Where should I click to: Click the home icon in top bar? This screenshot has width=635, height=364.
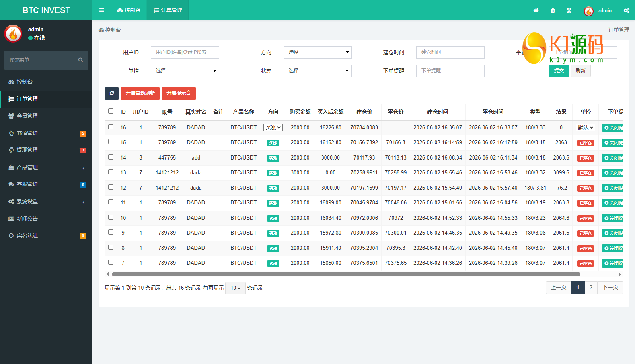[536, 10]
